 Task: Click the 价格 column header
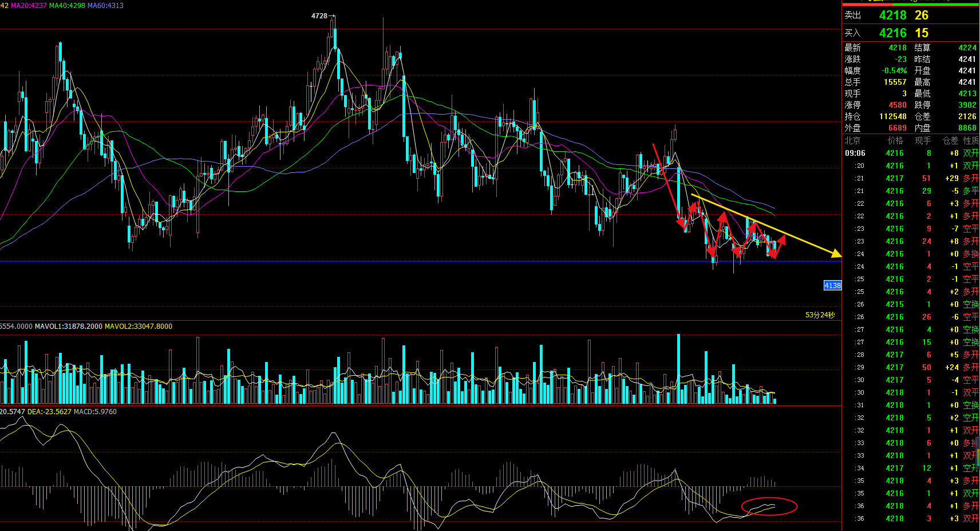tap(895, 140)
